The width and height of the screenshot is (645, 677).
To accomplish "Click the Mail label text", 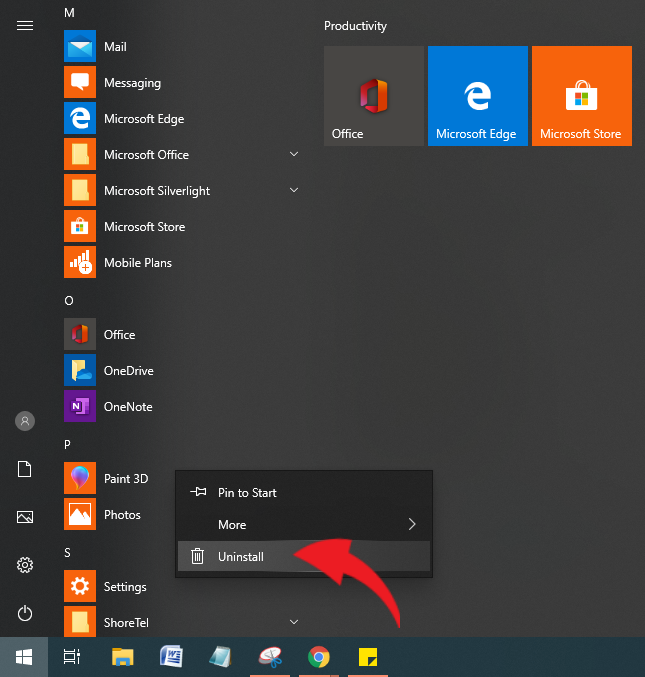I will click(x=115, y=47).
